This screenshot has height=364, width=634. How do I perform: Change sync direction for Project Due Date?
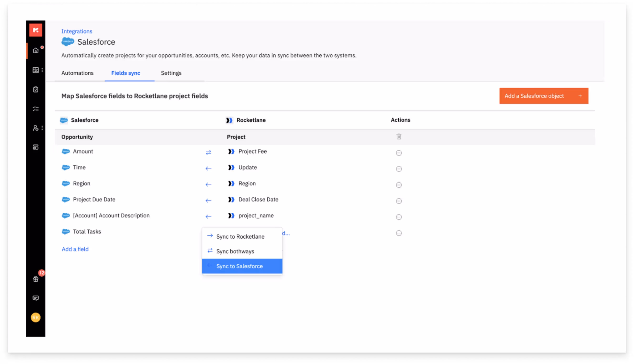click(208, 200)
